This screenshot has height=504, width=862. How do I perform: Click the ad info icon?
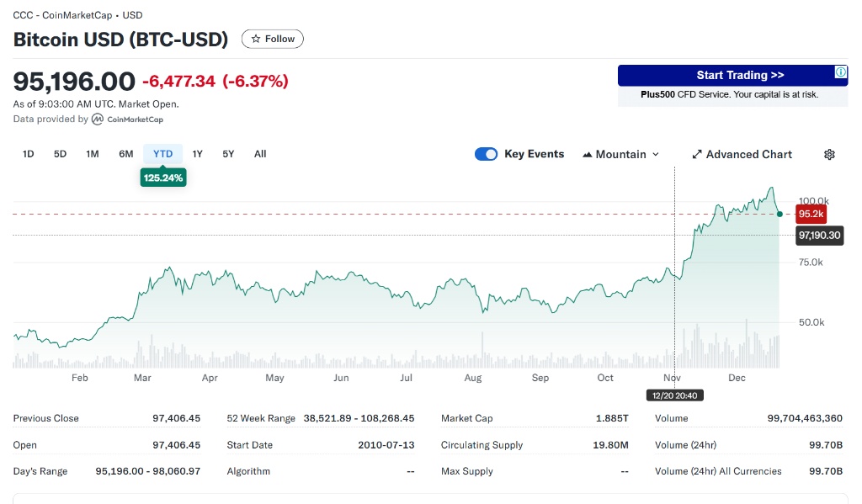tap(840, 73)
